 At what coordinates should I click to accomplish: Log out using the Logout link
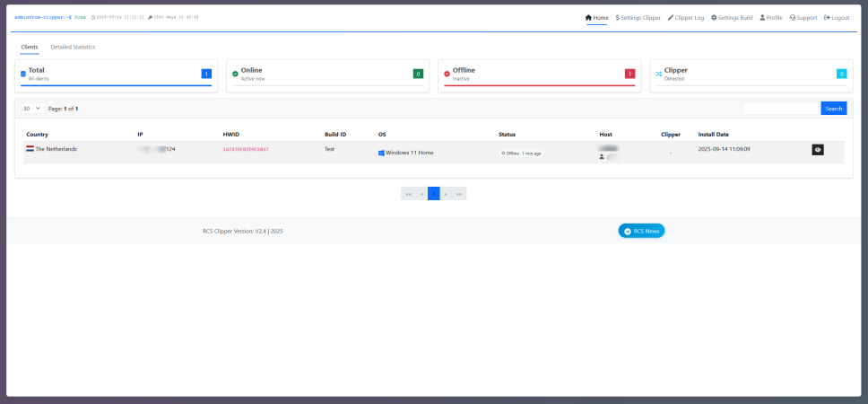pos(837,18)
